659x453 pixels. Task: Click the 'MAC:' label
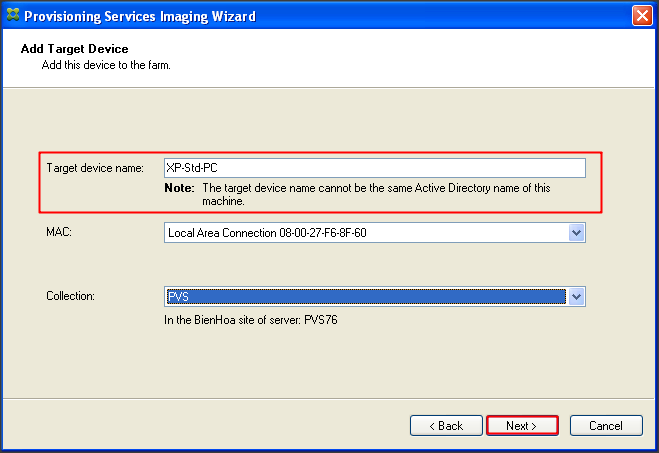pyautogui.click(x=58, y=233)
